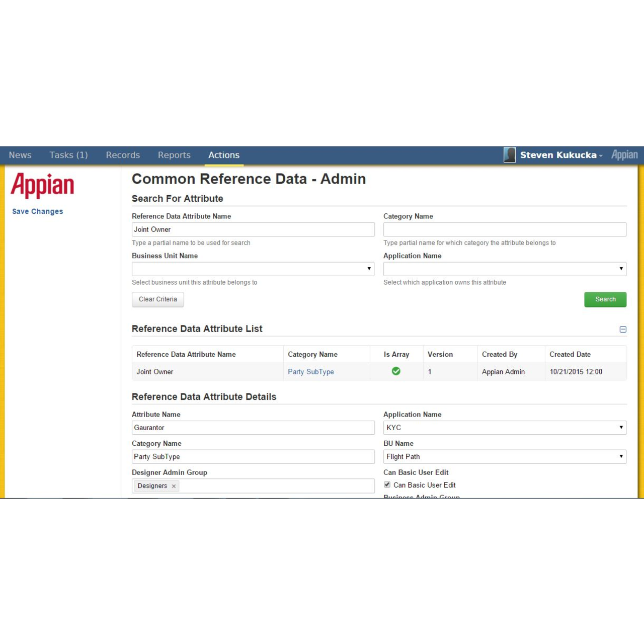Collapse the Reference Data Attribute List section

(623, 329)
